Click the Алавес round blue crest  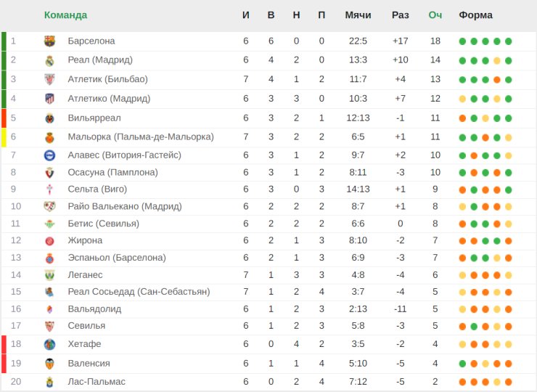pos(49,155)
